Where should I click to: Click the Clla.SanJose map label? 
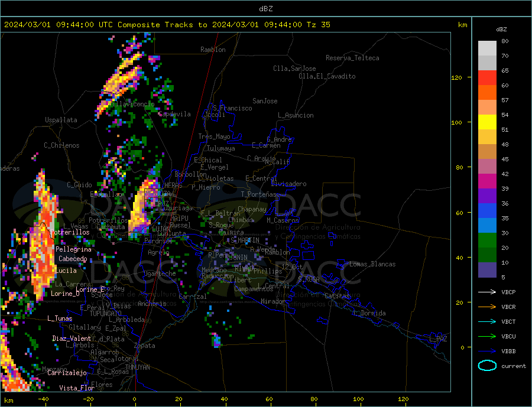point(294,69)
